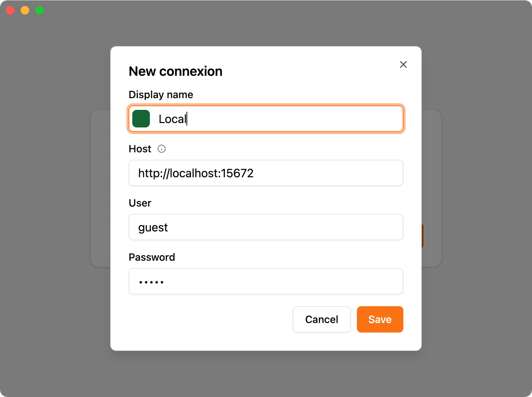Click the Host URL input field
Image resolution: width=532 pixels, height=397 pixels.
click(266, 173)
